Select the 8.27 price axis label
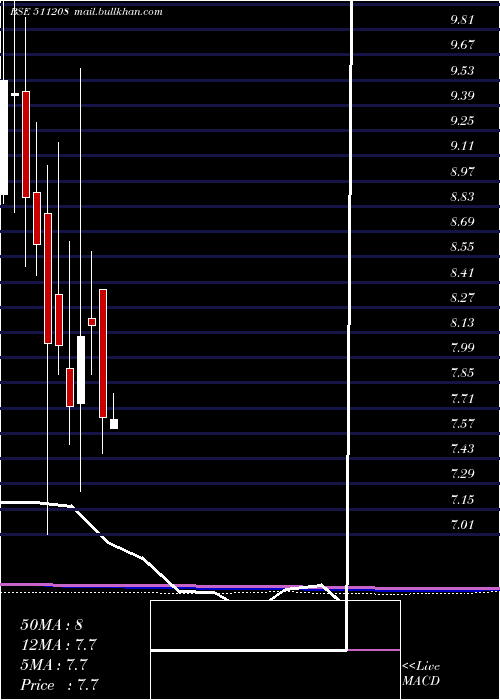Viewport: 500px width, 700px height. click(462, 297)
